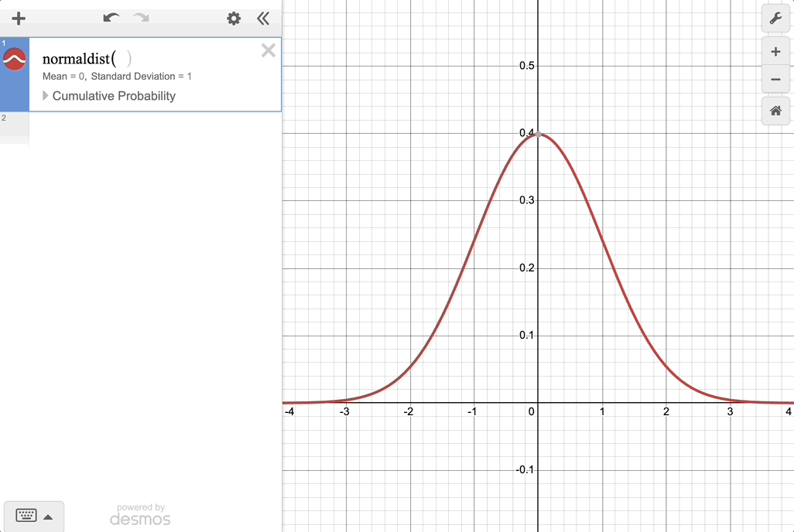Toggle visibility of normaldist curve red icon
The image size is (794, 532).
coord(15,59)
